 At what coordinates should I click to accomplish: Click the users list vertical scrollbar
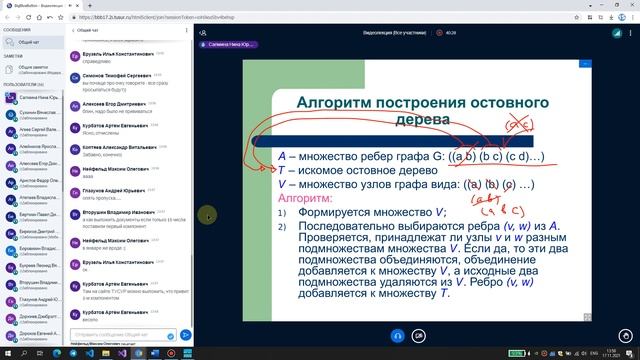[62, 141]
